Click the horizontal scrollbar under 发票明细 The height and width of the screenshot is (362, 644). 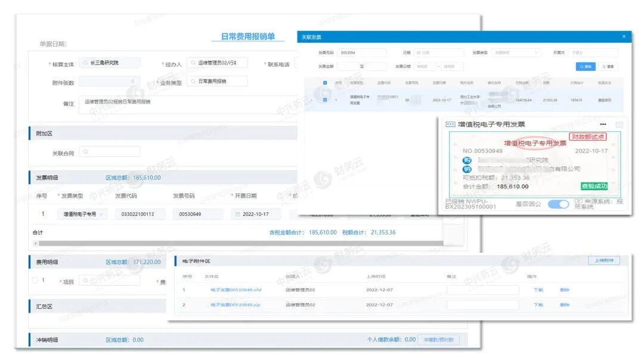click(x=241, y=243)
